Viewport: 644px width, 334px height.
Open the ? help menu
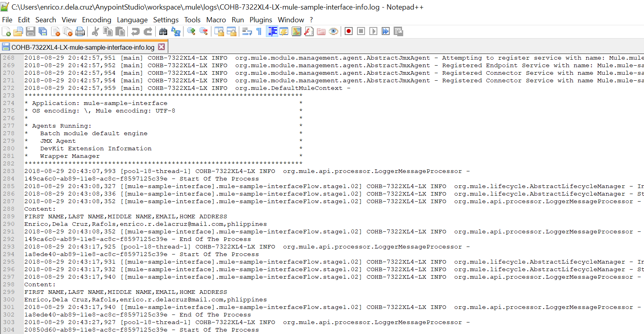(x=311, y=20)
